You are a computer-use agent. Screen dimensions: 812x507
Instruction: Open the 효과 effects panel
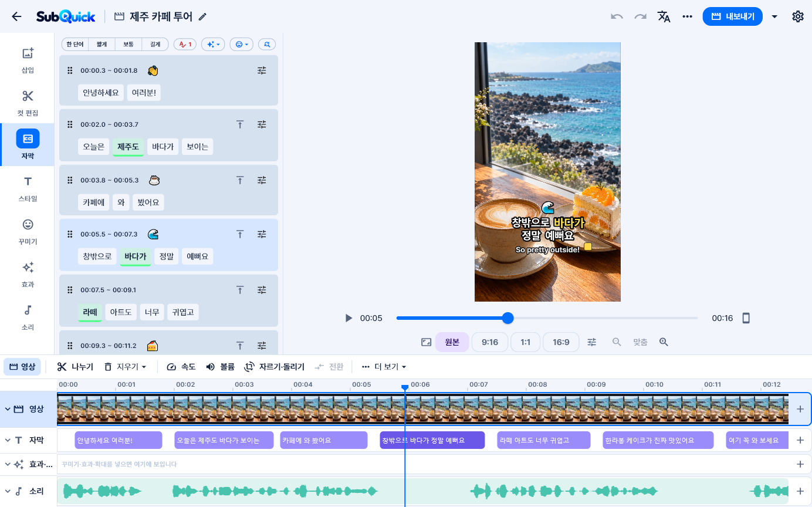click(28, 275)
